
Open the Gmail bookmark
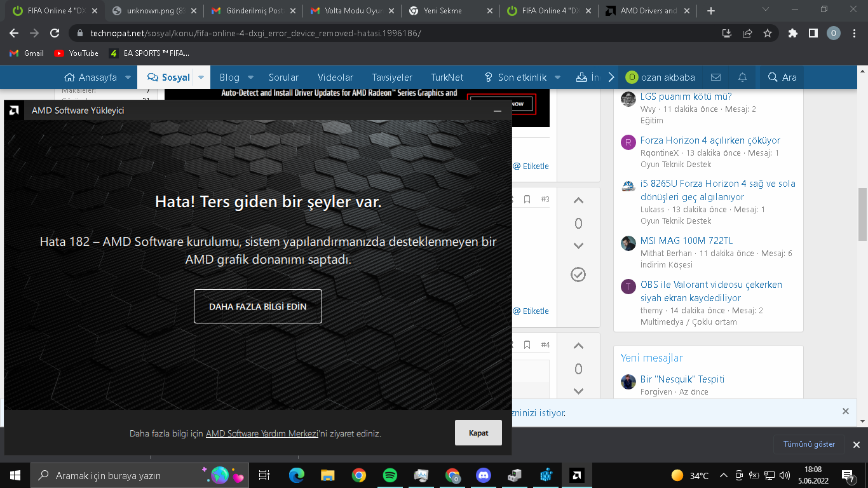tap(27, 53)
